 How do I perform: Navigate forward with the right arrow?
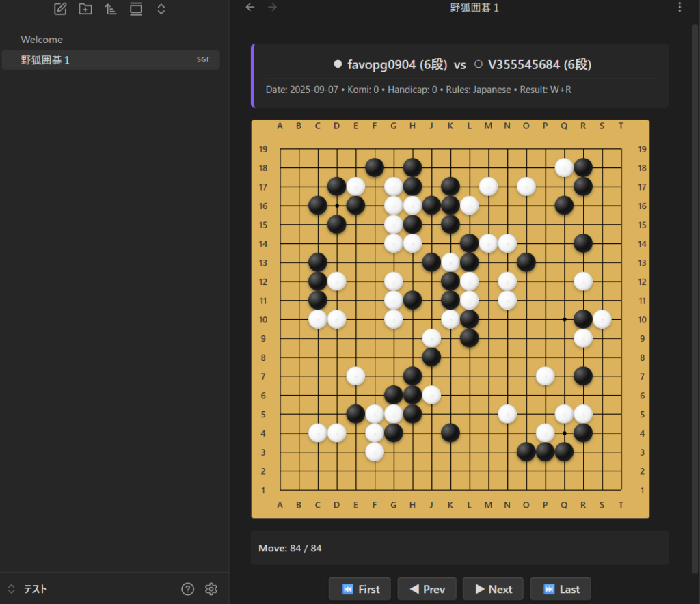pyautogui.click(x=273, y=8)
